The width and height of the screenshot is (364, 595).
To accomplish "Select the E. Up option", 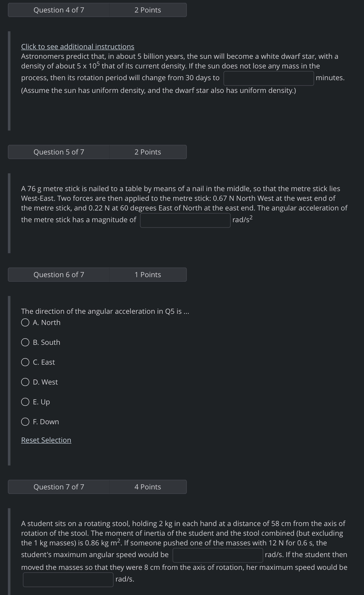I will (x=25, y=402).
